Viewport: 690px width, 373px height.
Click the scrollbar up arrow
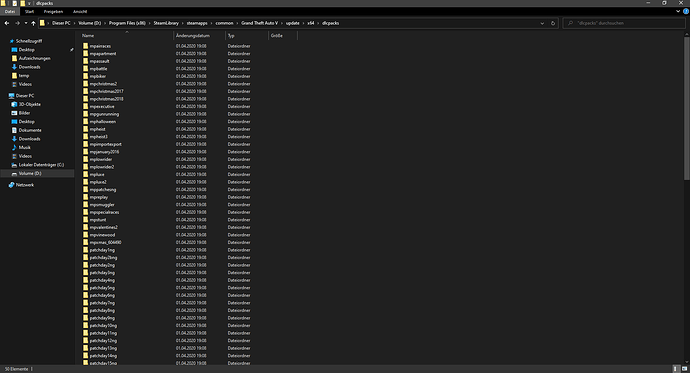point(686,33)
